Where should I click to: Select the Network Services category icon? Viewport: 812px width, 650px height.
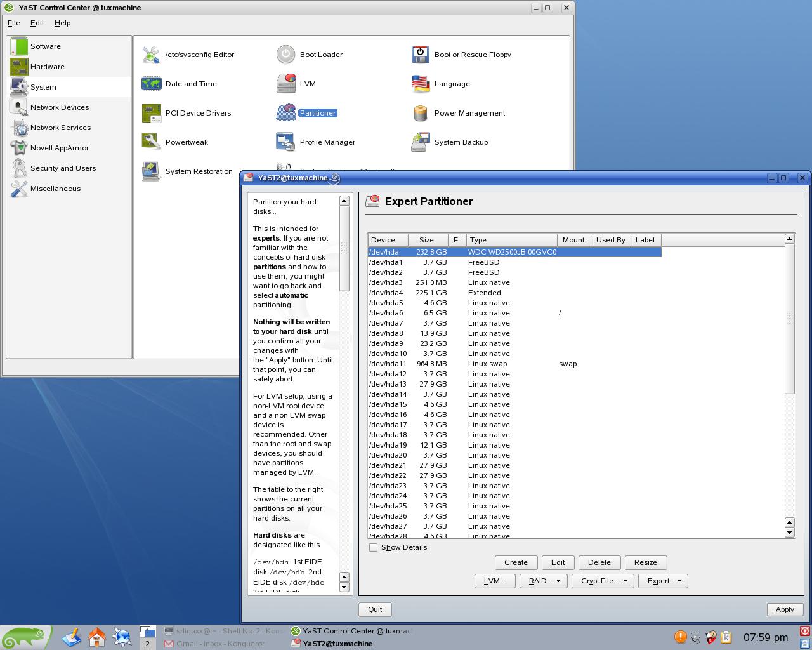tap(19, 128)
